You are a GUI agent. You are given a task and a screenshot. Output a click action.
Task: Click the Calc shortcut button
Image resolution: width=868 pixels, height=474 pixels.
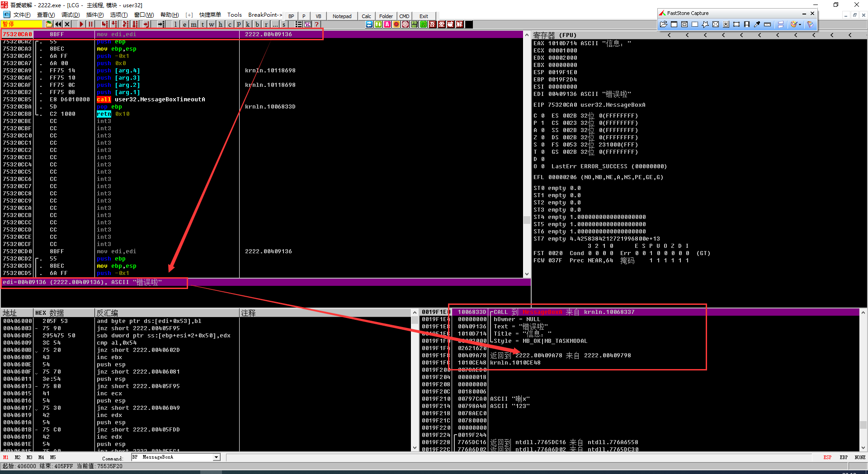(x=366, y=16)
